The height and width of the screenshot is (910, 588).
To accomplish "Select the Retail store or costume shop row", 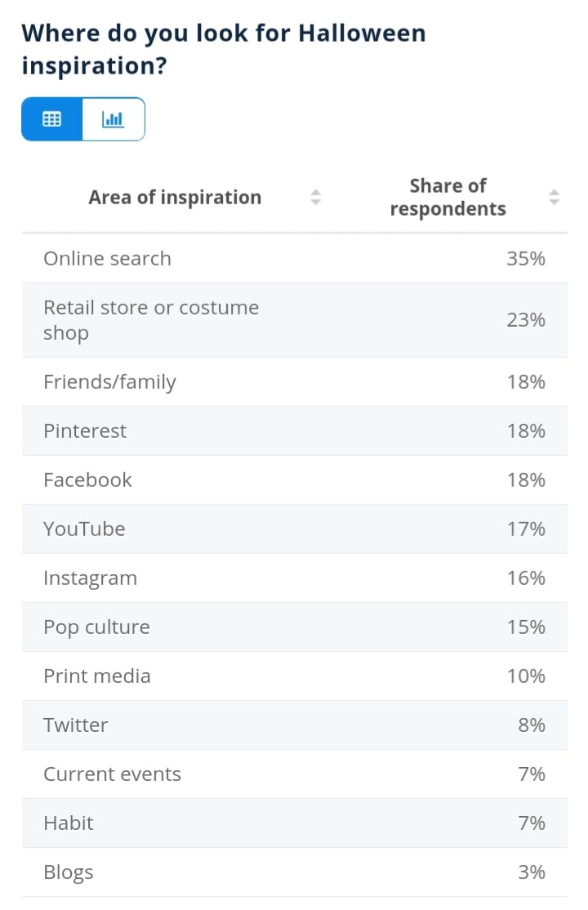I will coord(295,320).
